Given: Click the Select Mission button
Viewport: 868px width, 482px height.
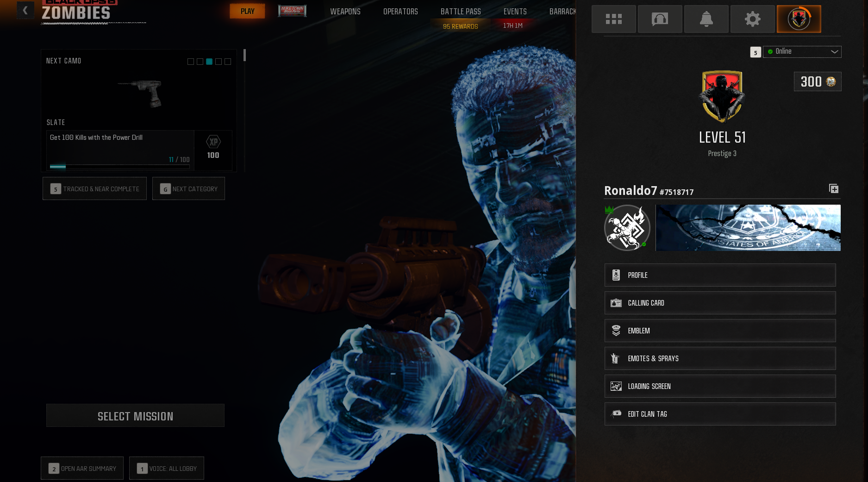Looking at the screenshot, I should pos(135,415).
